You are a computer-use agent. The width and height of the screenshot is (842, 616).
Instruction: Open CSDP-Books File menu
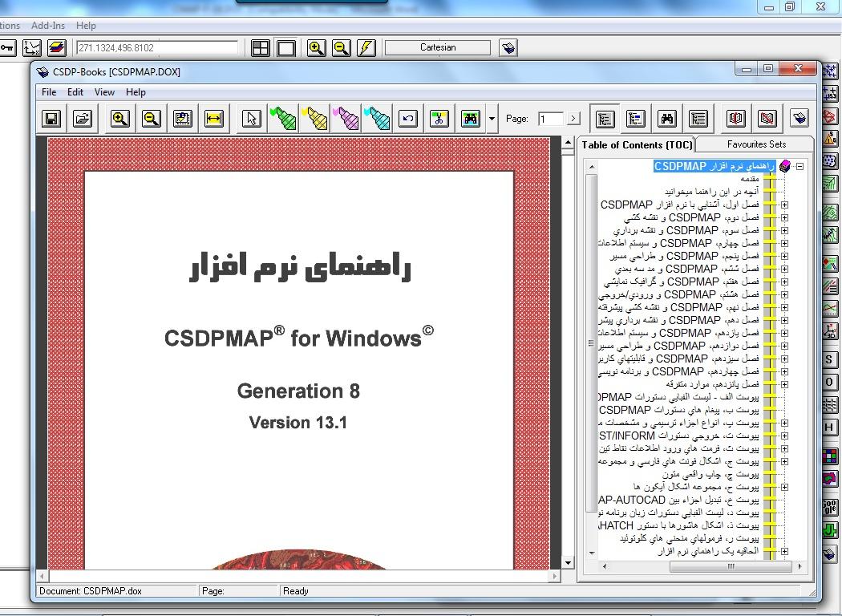(x=49, y=91)
